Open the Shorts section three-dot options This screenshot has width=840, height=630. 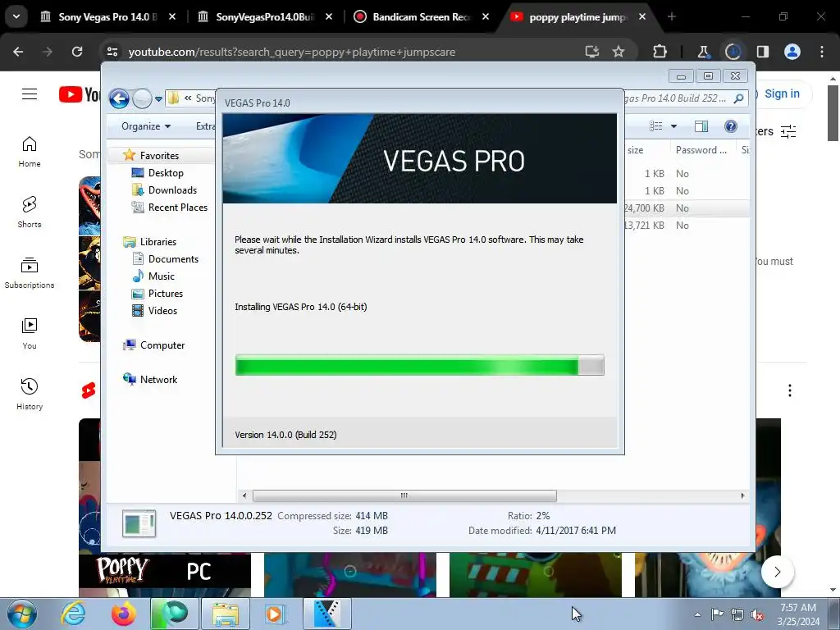(x=790, y=390)
